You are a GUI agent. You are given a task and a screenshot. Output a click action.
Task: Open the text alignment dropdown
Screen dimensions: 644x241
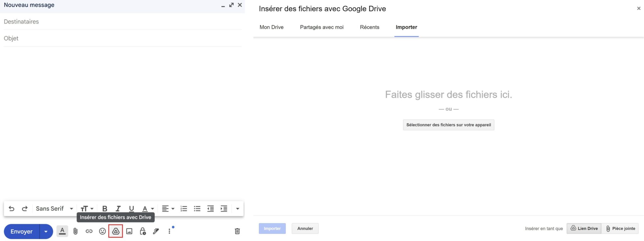[x=168, y=209]
